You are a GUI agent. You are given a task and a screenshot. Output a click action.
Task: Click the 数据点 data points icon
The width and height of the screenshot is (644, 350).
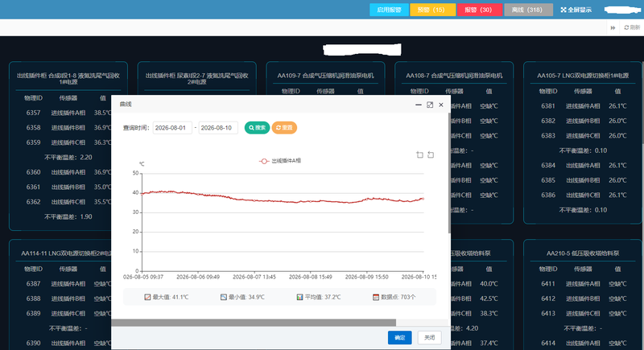[376, 297]
